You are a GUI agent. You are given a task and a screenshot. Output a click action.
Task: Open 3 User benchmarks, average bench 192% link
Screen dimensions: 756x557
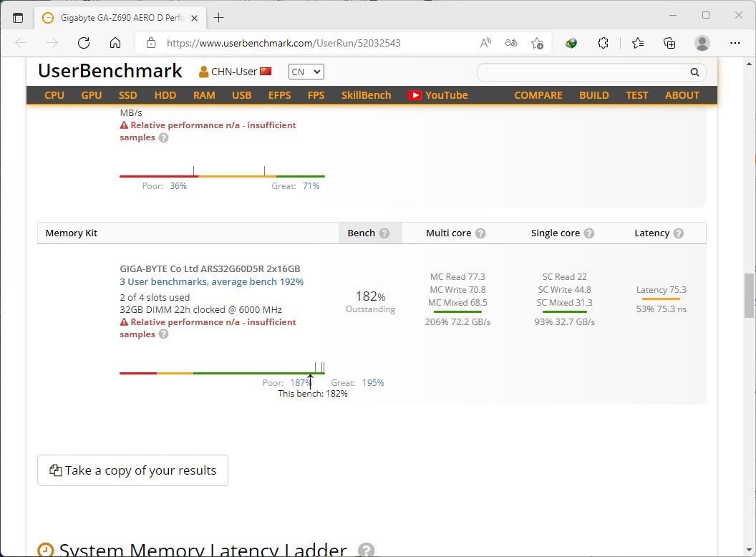coord(212,281)
